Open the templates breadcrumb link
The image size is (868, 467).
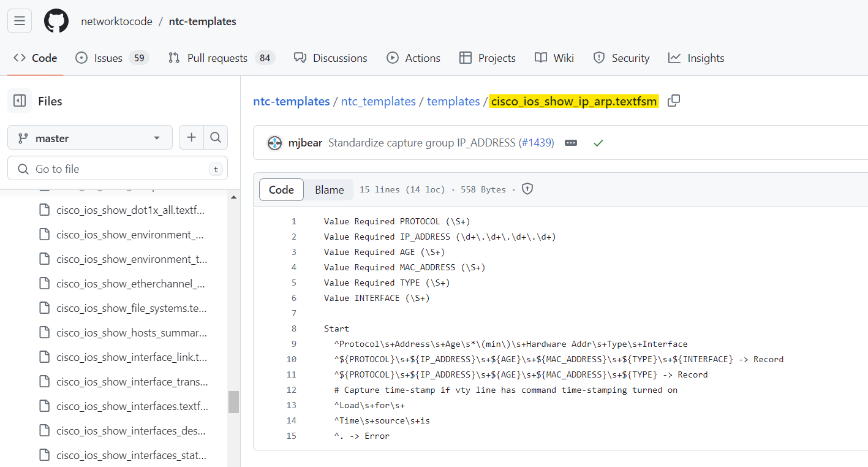453,101
